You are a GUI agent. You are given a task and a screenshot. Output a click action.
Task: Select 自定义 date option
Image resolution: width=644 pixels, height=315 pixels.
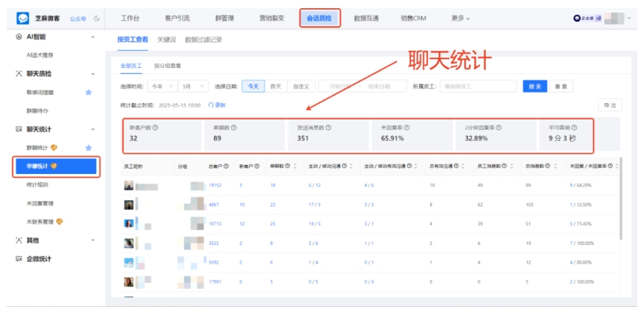coord(301,87)
